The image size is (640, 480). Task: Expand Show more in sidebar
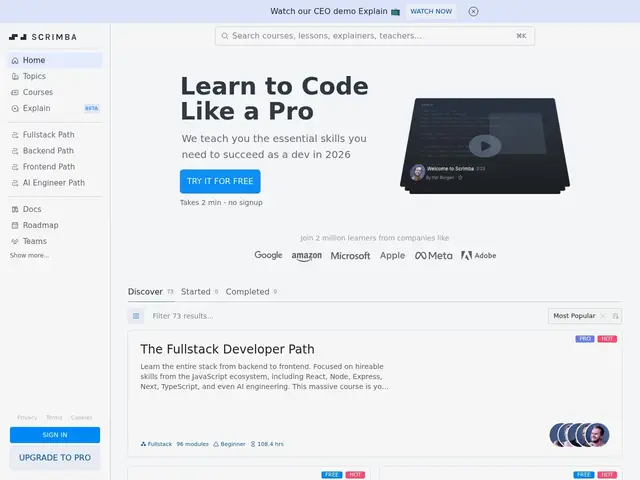[29, 256]
